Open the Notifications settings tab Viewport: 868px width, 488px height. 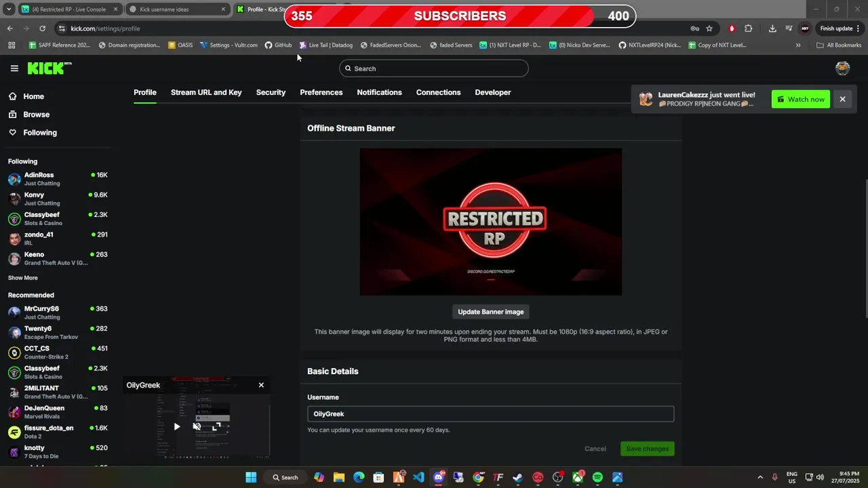pyautogui.click(x=379, y=92)
